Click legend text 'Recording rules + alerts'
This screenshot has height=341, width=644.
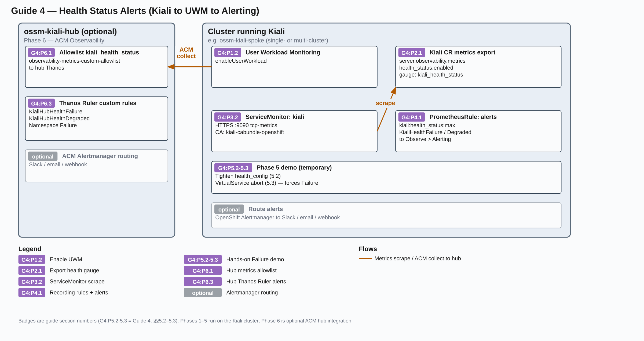point(79,293)
